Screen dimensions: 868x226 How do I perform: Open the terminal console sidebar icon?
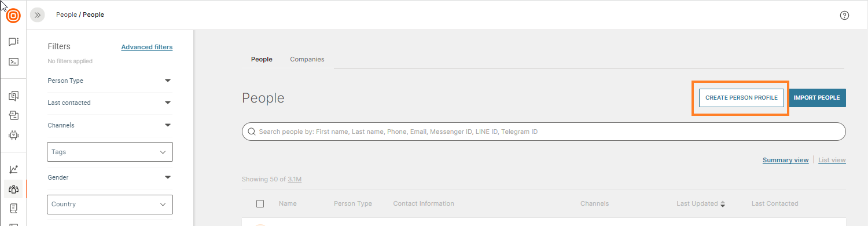pyautogui.click(x=13, y=61)
